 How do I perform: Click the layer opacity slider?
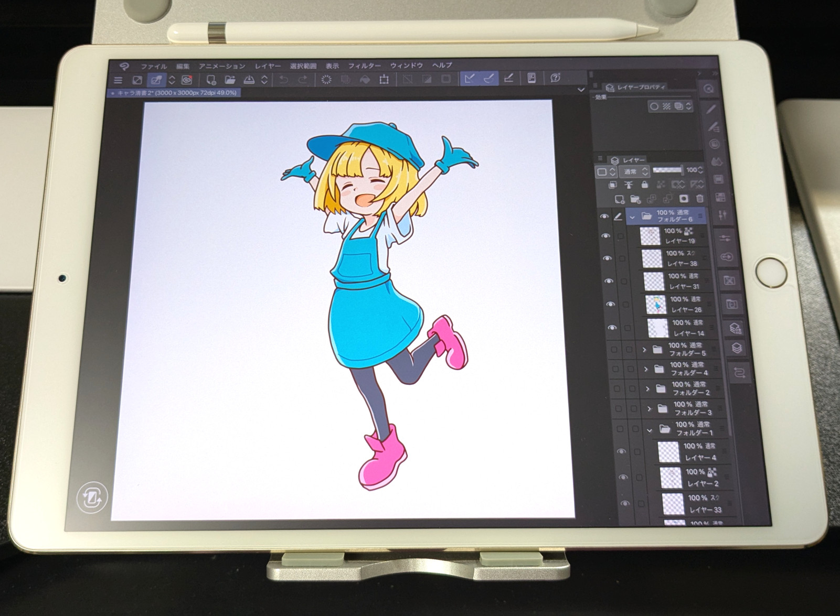(667, 170)
